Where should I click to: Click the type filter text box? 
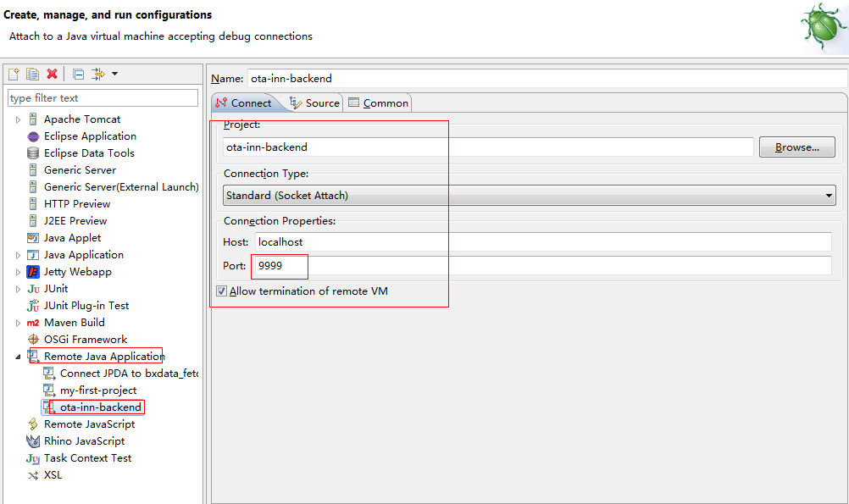click(x=103, y=98)
